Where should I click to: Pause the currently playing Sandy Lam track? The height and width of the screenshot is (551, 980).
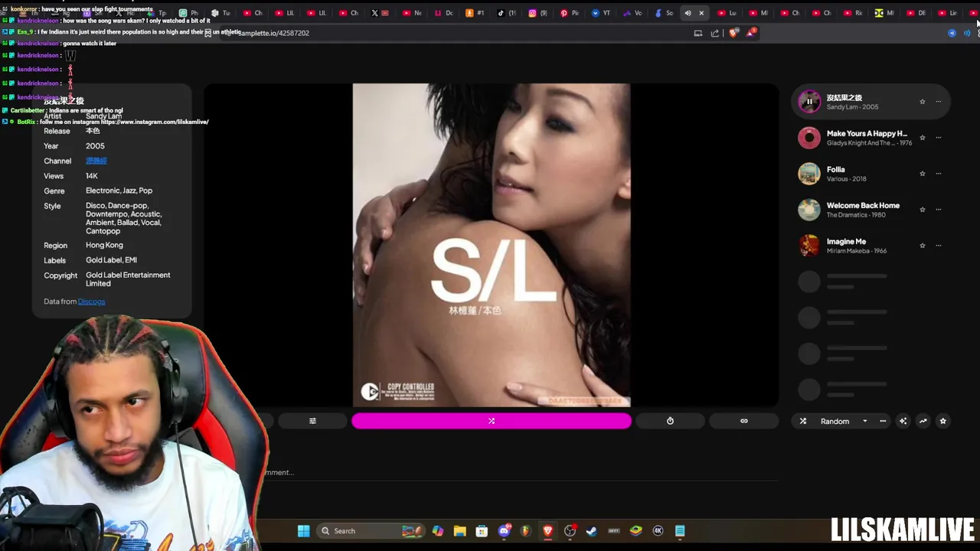[x=809, y=101]
